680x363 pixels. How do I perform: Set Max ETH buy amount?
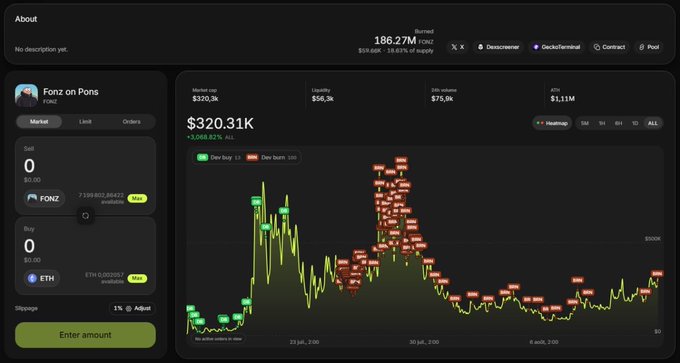(137, 278)
